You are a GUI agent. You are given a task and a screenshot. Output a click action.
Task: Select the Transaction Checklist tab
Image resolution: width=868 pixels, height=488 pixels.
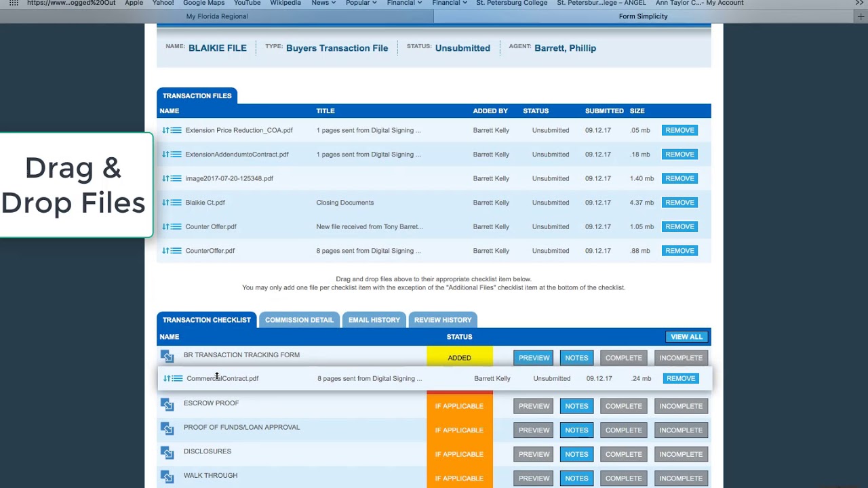[206, 320]
